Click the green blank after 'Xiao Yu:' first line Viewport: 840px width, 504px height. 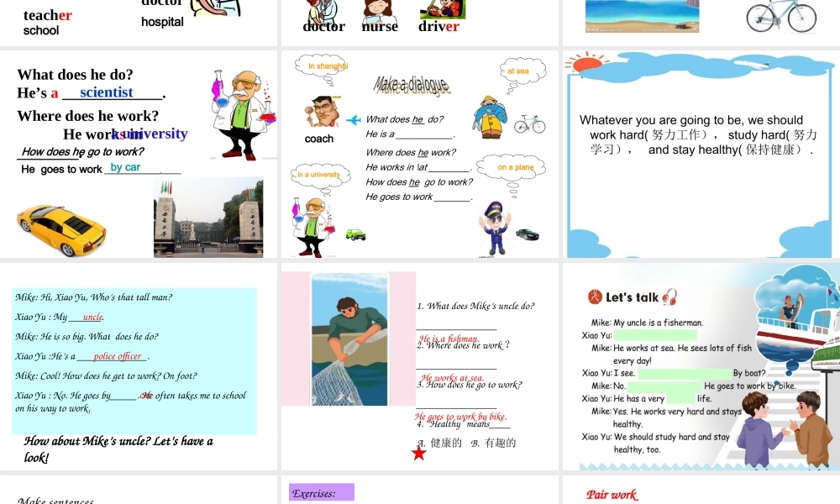(655, 335)
